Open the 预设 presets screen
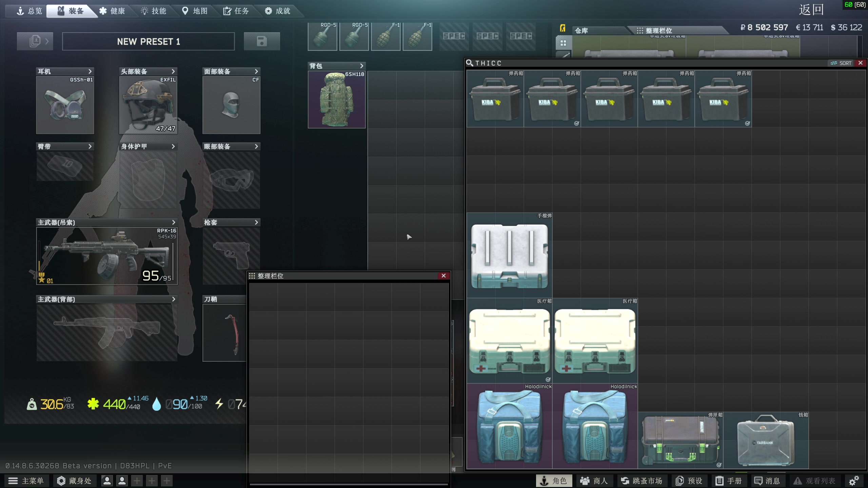Viewport: 868px width, 488px height. point(689,481)
